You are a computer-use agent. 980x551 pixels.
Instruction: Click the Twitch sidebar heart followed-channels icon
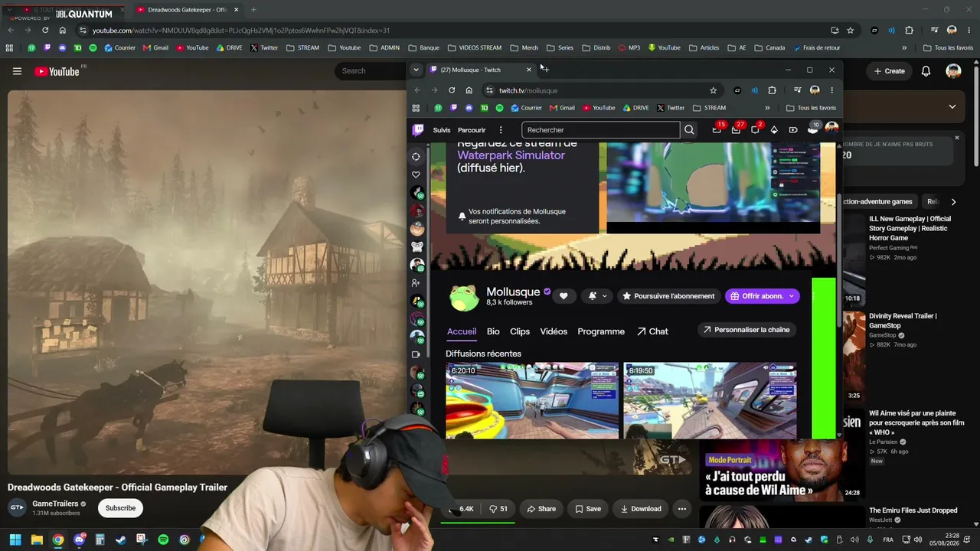click(x=416, y=174)
